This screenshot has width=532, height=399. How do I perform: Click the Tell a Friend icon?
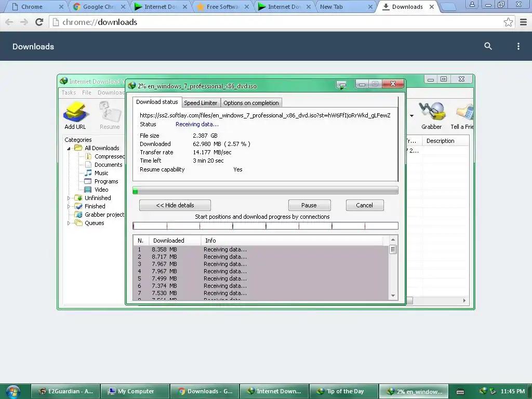464,112
